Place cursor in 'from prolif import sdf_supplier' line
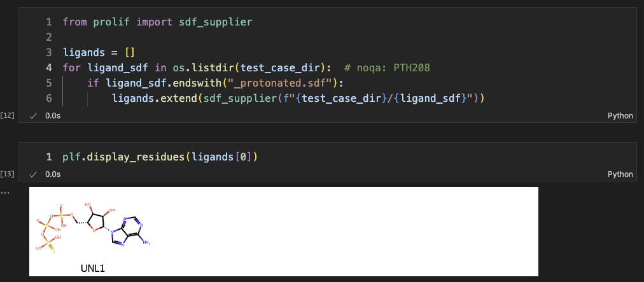This screenshot has height=282, width=644. pos(157,22)
